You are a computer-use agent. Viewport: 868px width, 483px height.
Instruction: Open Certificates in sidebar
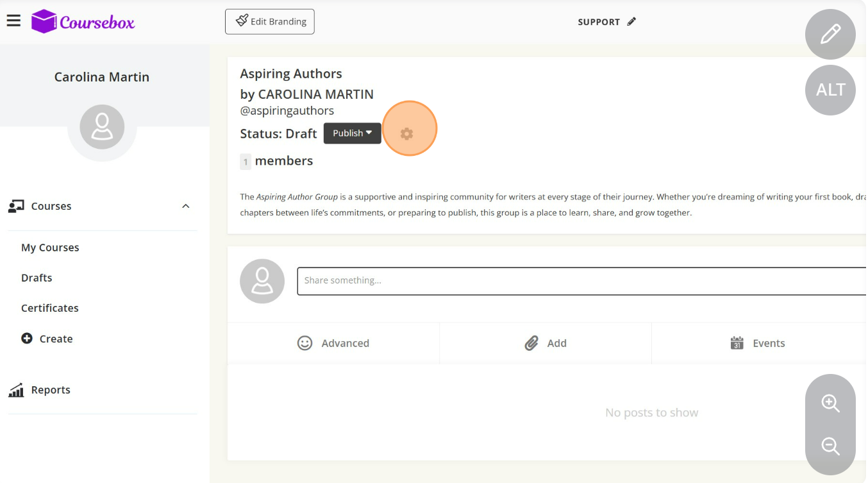pos(50,308)
